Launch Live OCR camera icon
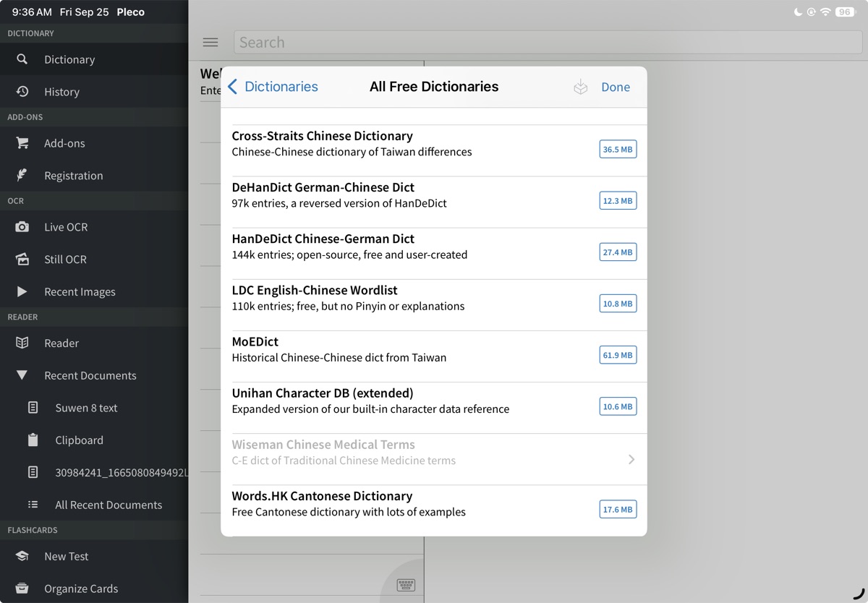Screen dimensions: 868x603 click(x=22, y=227)
